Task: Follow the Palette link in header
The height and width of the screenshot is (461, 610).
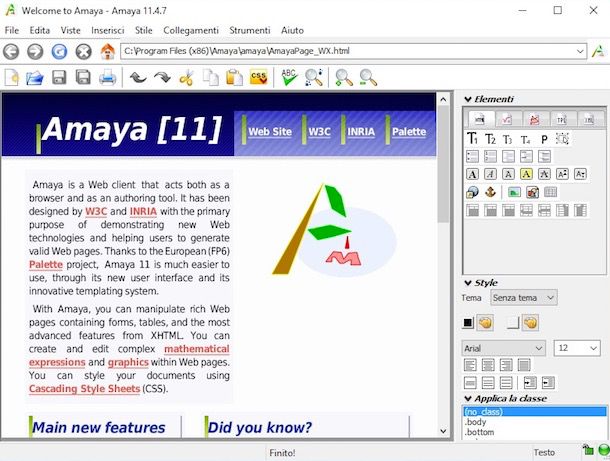Action: coord(409,132)
